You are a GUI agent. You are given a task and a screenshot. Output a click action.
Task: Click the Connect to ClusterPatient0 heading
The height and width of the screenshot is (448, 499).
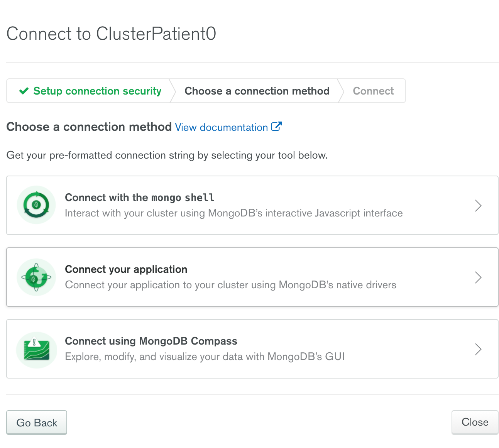111,34
